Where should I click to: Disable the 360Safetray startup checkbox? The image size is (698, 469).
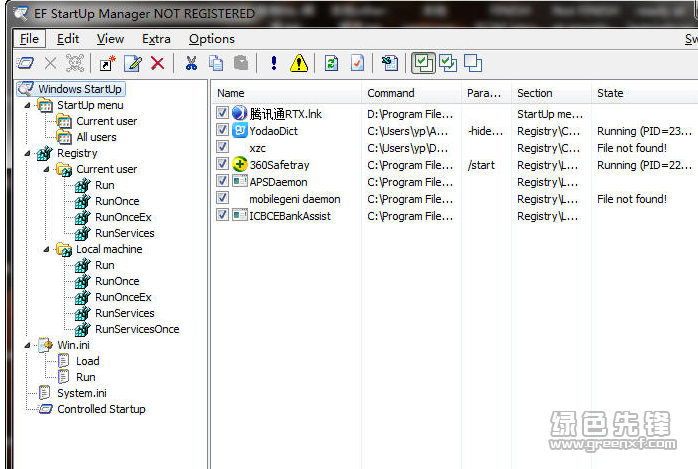(222, 164)
